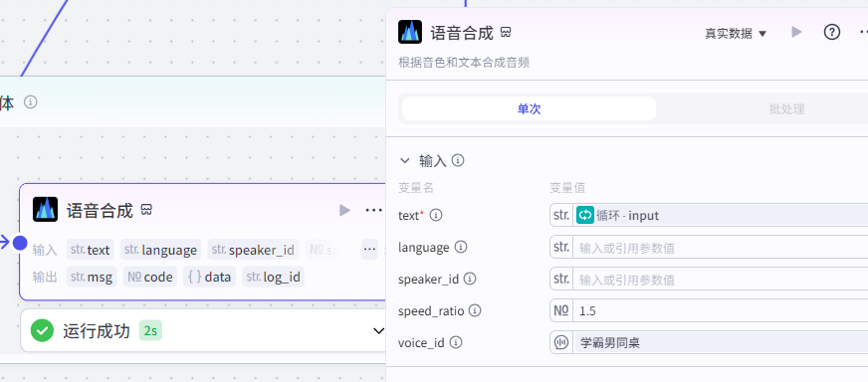Select the voice_id field 学霸男同桌
868x382 pixels.
point(722,342)
